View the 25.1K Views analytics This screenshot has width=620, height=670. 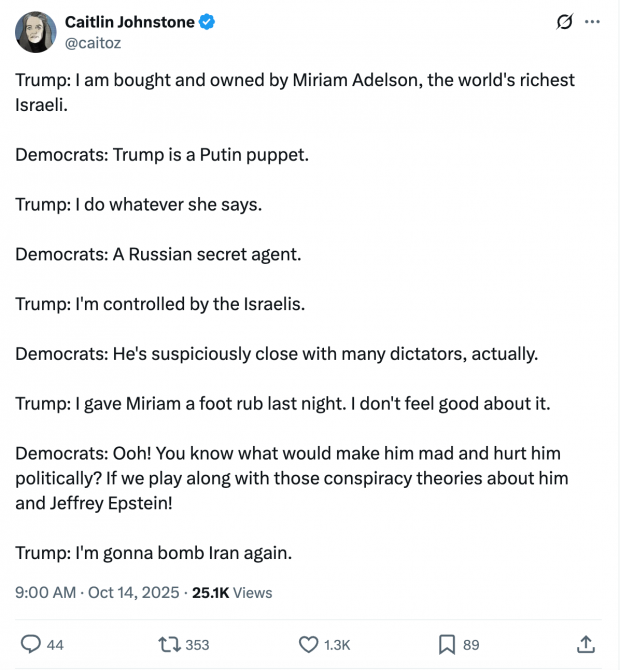[232, 592]
